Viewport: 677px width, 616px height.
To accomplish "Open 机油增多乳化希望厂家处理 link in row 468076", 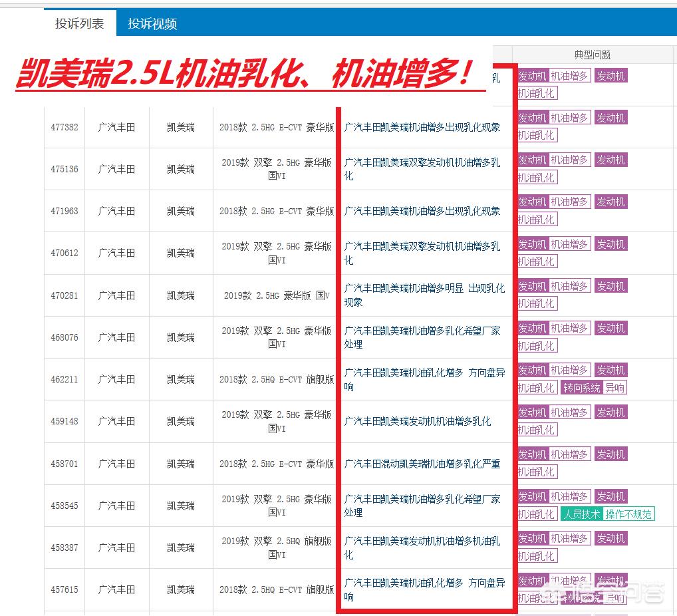I will pyautogui.click(x=422, y=337).
